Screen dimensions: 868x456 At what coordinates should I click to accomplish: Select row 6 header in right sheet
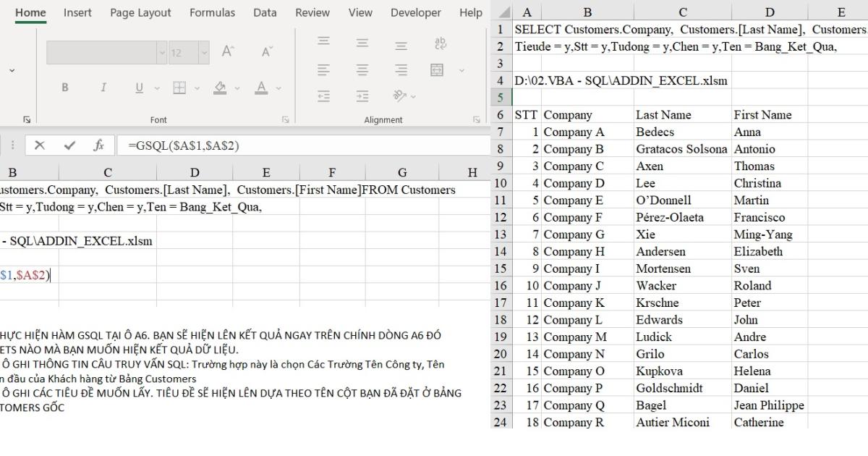point(501,115)
